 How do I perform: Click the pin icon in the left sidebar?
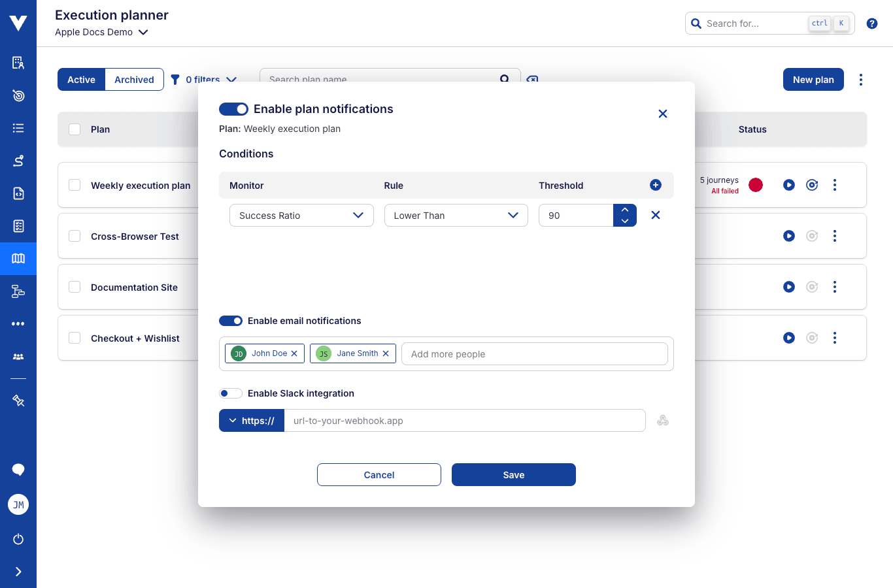coord(18,400)
